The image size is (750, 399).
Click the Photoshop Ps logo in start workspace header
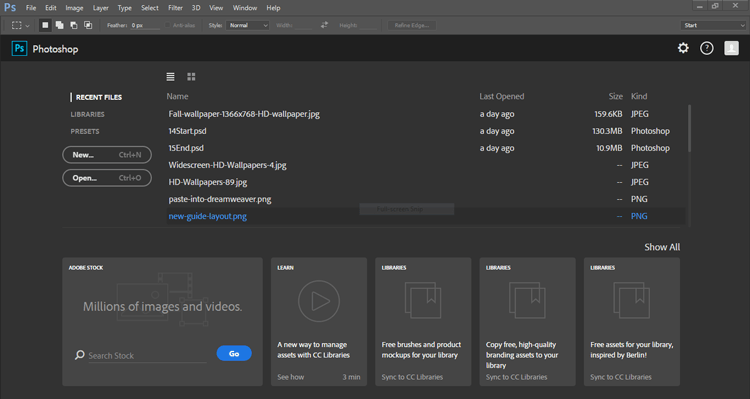coord(20,48)
